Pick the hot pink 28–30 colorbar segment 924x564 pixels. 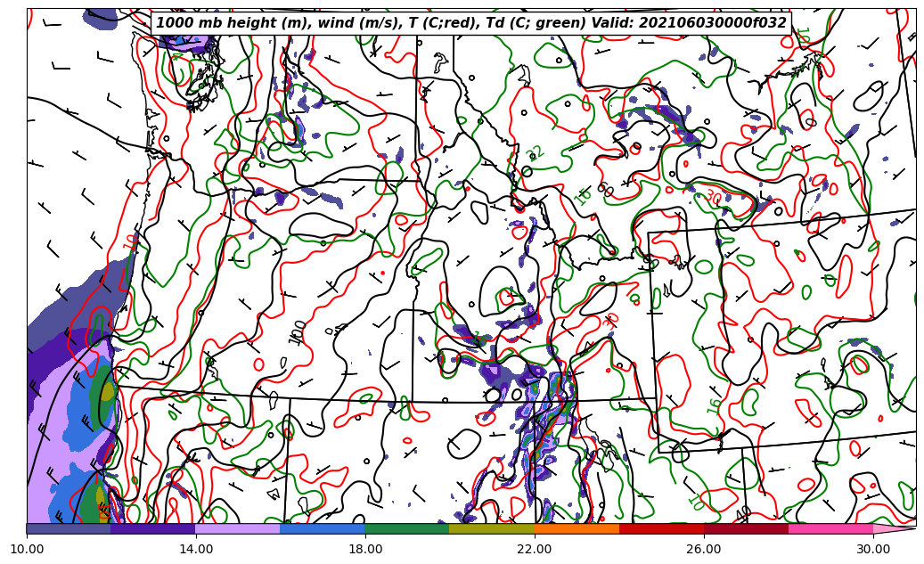click(x=831, y=528)
